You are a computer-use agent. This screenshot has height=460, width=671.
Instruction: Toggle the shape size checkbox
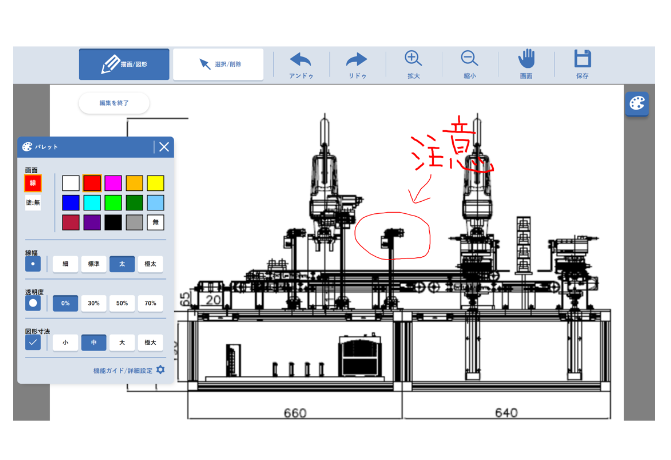tap(33, 342)
